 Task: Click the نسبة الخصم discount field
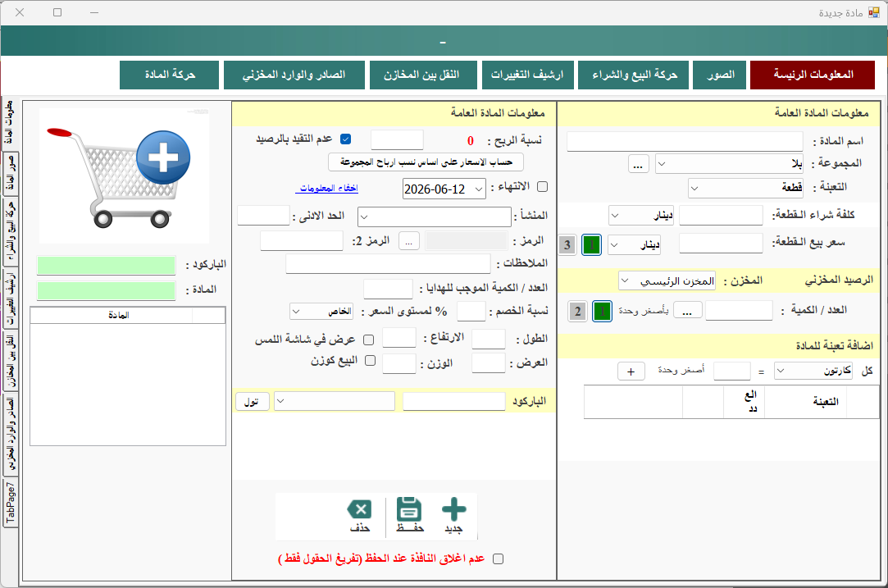click(x=471, y=312)
